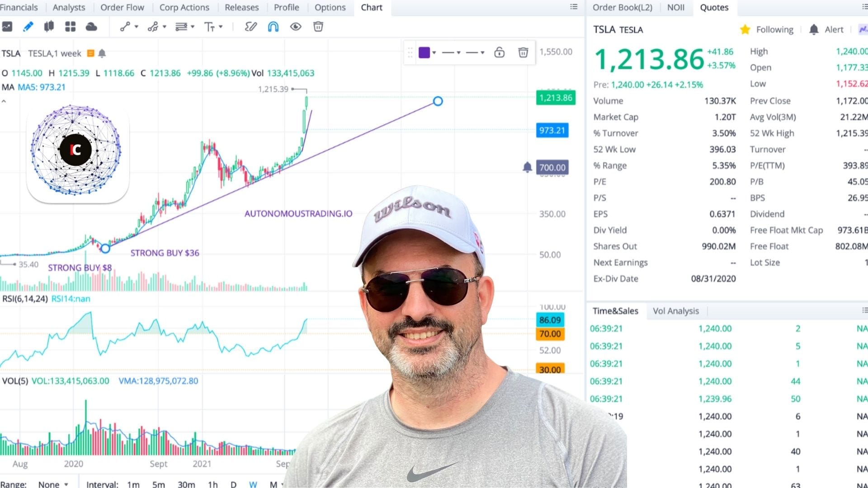Click the bell icon next to TESLA,1 week
Image resolution: width=868 pixels, height=488 pixels.
tap(102, 53)
